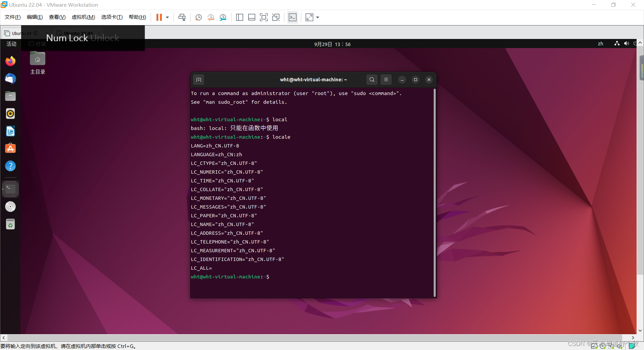The width and height of the screenshot is (644, 350).
Task: Minimize the terminal window
Action: pyautogui.click(x=402, y=80)
